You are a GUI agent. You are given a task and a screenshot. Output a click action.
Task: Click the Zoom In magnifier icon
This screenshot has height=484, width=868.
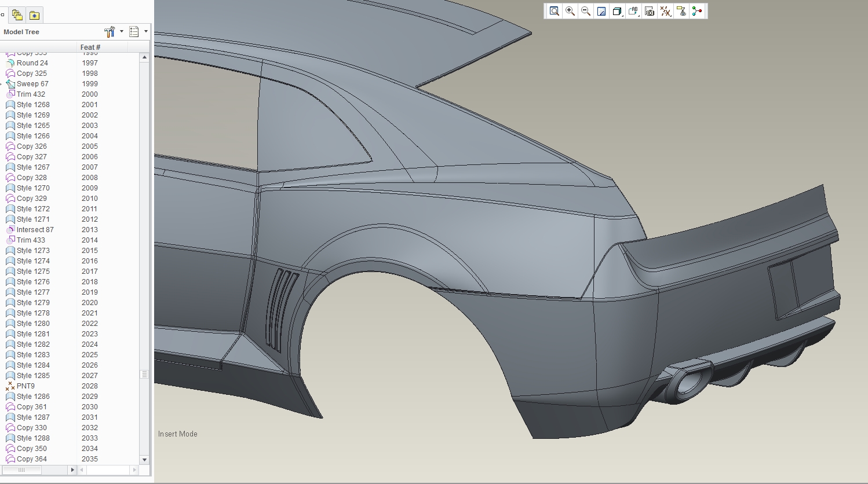[570, 11]
